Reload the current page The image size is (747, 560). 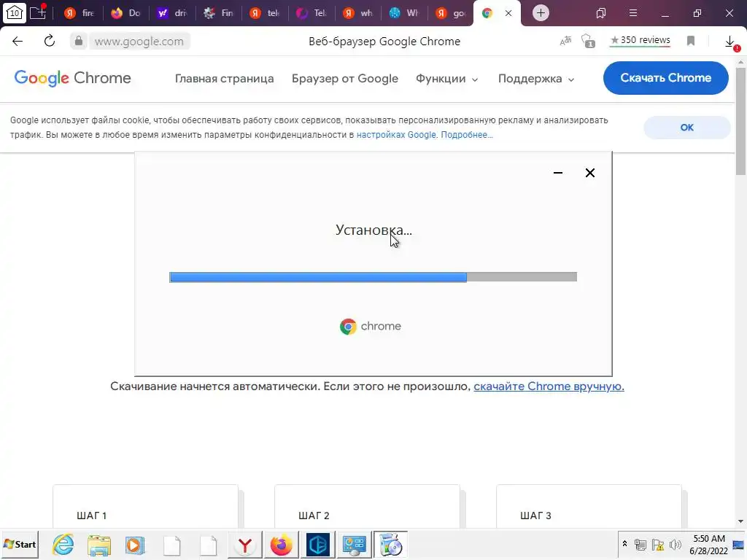pyautogui.click(x=50, y=41)
